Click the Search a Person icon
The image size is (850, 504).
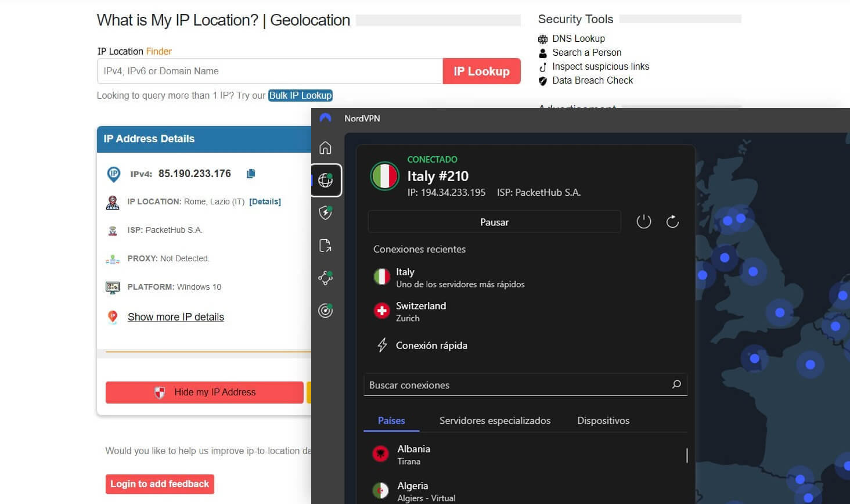click(x=543, y=53)
